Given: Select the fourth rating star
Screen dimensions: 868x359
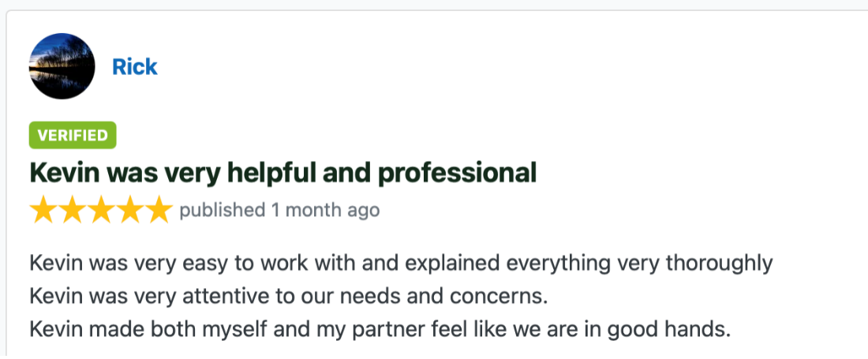Looking at the screenshot, I should (129, 211).
